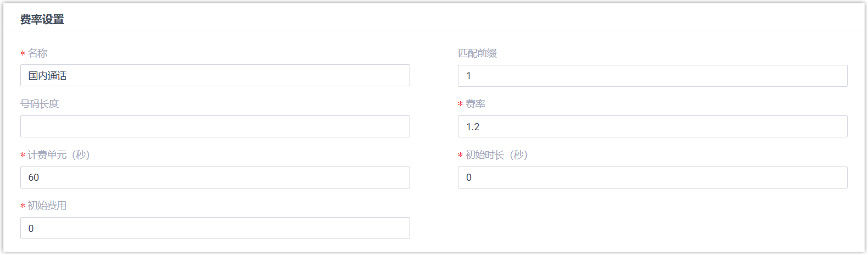Image resolution: width=868 pixels, height=255 pixels.
Task: Click the 匹配前缀 label text
Action: (477, 53)
